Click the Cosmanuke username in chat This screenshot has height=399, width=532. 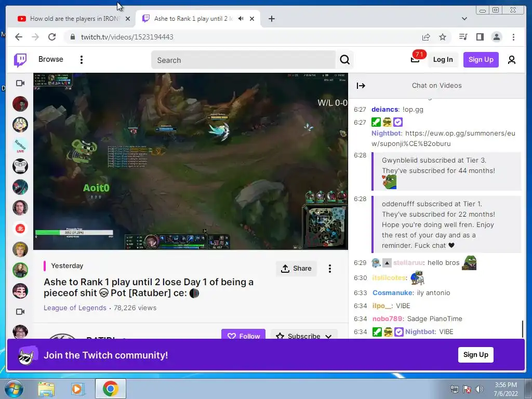[x=393, y=293]
